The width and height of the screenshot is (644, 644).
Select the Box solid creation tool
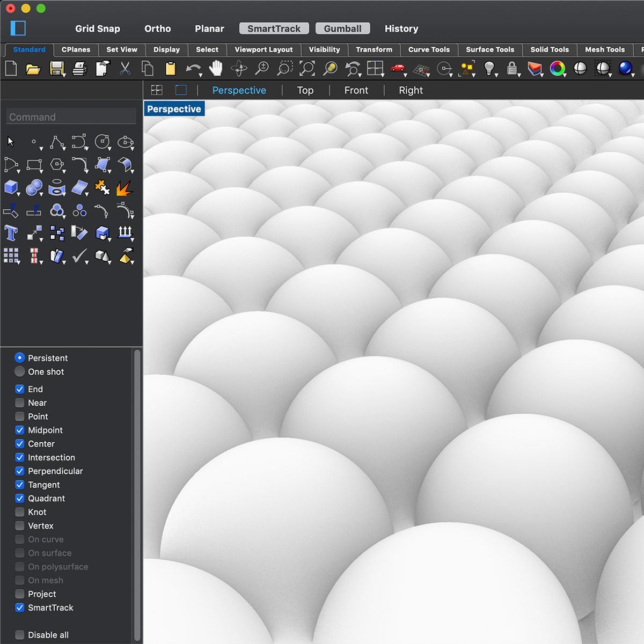tap(11, 187)
